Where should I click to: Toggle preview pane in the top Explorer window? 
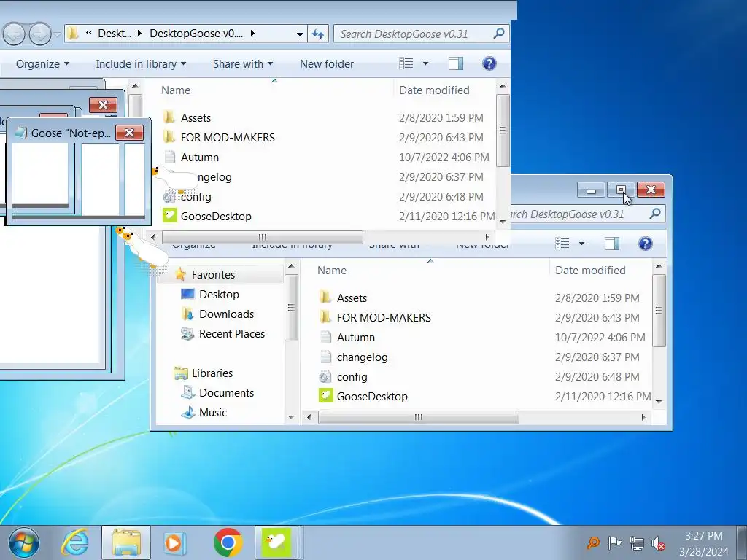click(x=455, y=63)
